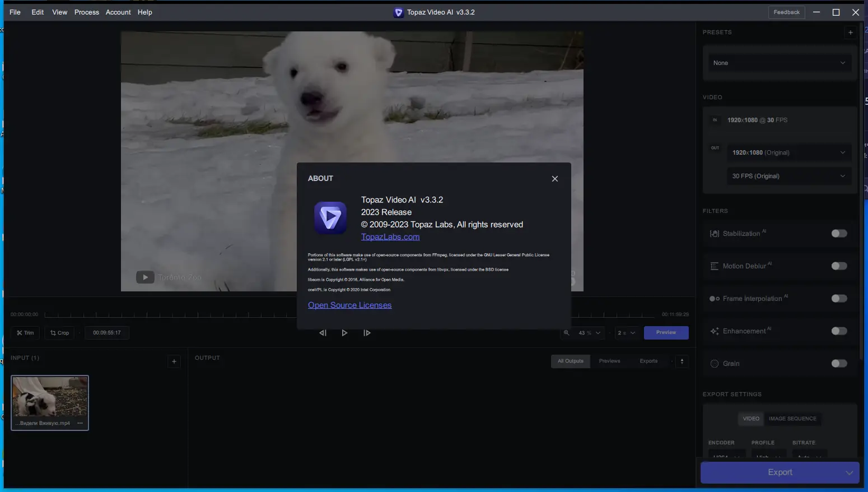Open the 30 FPS (Original) dropdown
The image size is (868, 492).
[x=788, y=176]
